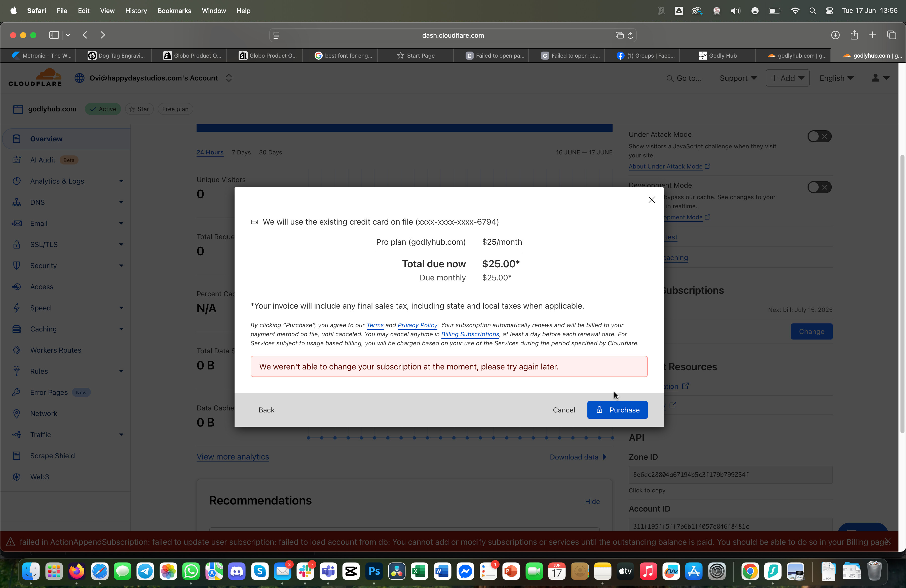The image size is (906, 588).
Task: Click the Web3 sidebar icon
Action: coord(16,477)
